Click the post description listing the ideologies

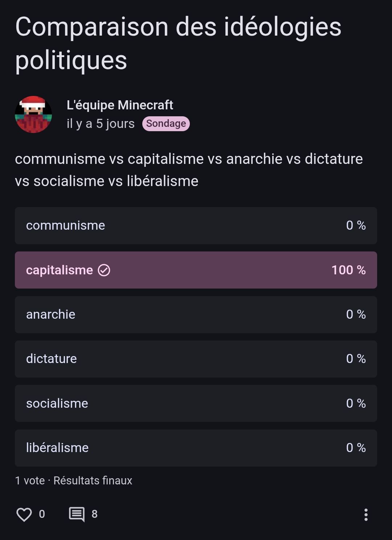(189, 170)
